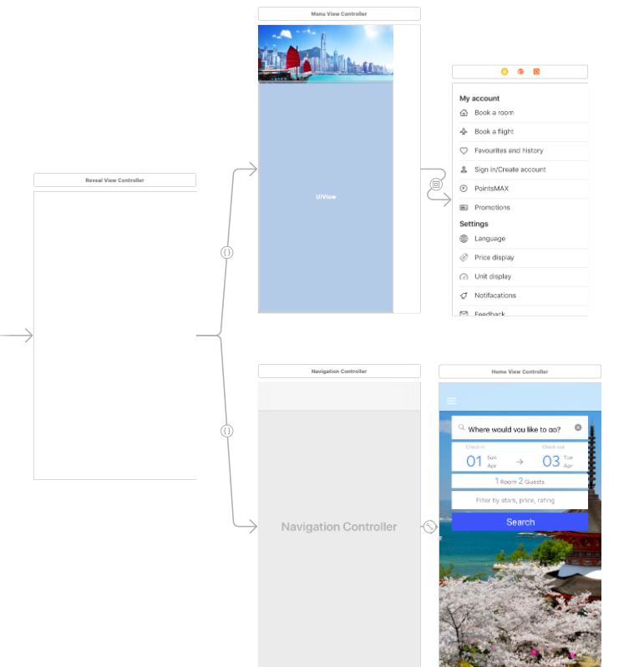Click the check-in date 01 Sun Apr
This screenshot has height=667, width=644.
(481, 461)
